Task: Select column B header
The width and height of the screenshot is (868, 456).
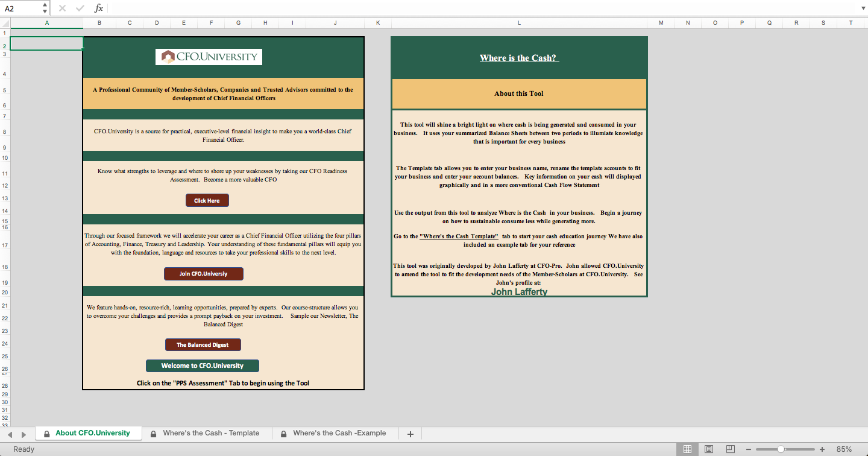Action: [x=99, y=23]
